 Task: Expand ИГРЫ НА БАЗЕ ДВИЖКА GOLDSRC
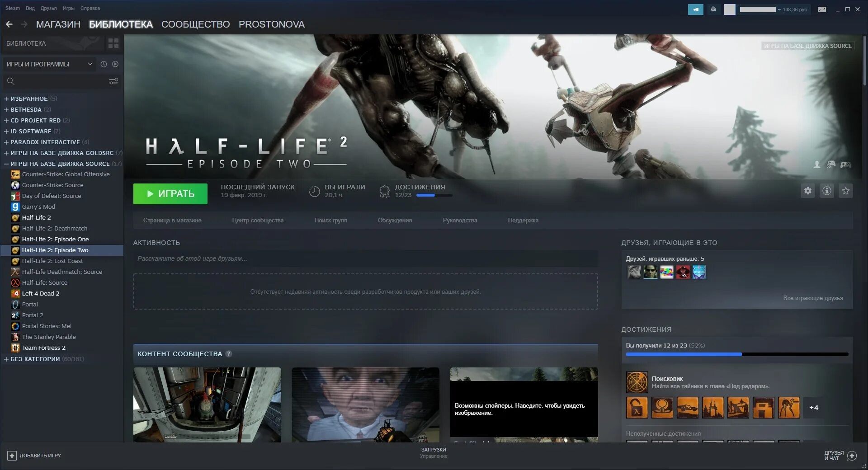(6, 153)
